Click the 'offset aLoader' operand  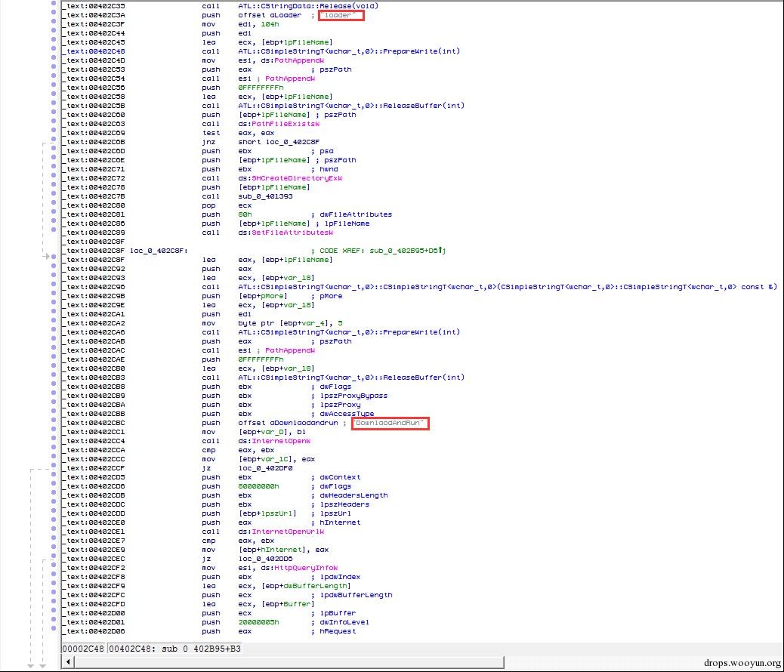270,15
